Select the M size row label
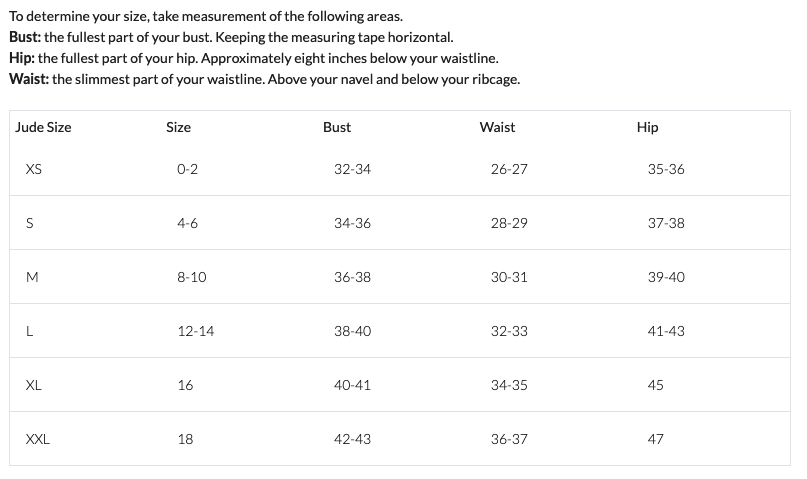 32,277
